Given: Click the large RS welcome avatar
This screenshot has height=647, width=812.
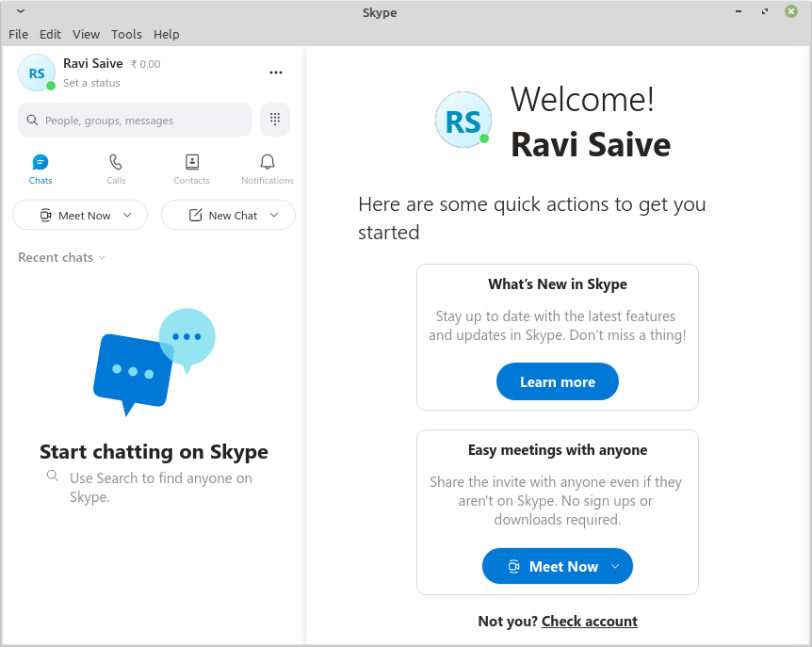Looking at the screenshot, I should tap(463, 121).
